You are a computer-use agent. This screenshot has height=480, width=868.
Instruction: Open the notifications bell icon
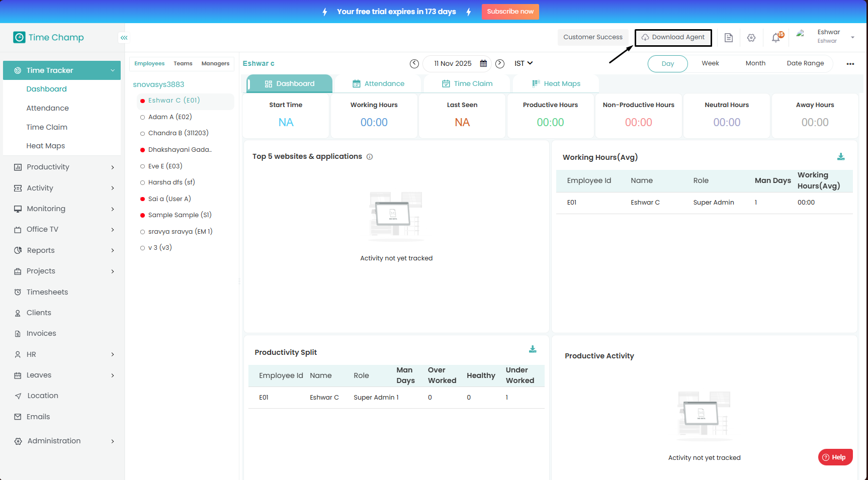776,38
